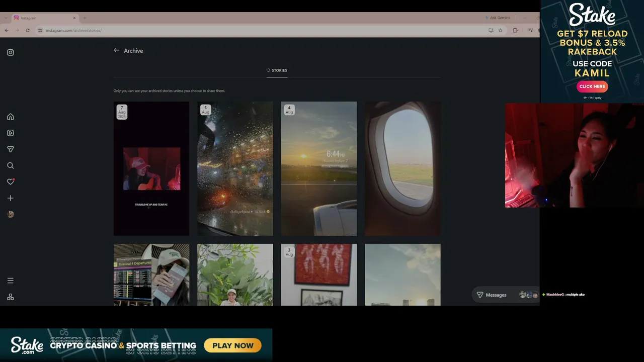Select the Stories tab
The height and width of the screenshot is (362, 644).
[277, 70]
